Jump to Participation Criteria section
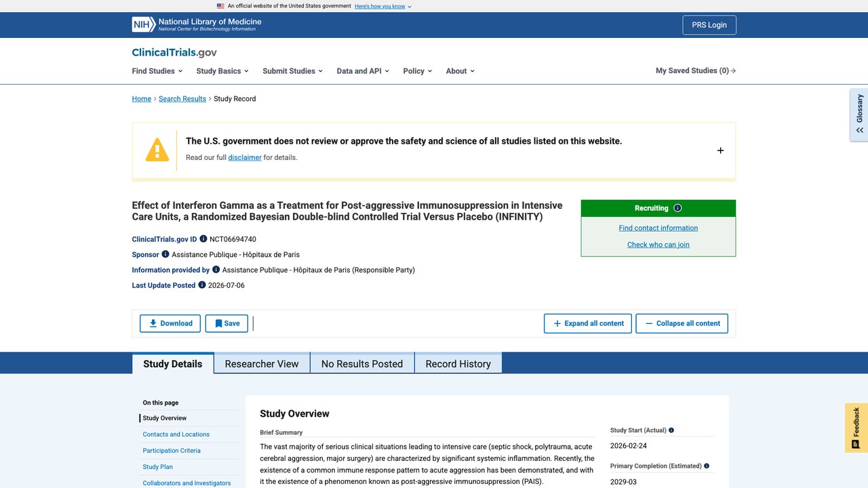The image size is (868, 488). pos(172,451)
